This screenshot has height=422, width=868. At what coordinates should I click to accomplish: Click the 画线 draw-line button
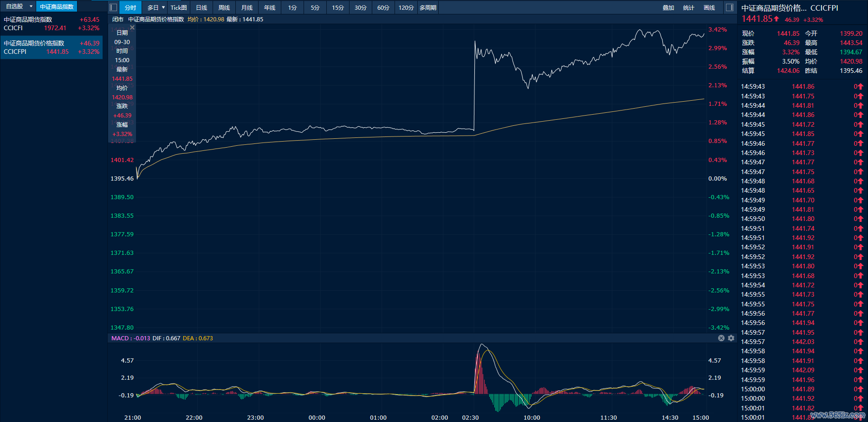[709, 7]
